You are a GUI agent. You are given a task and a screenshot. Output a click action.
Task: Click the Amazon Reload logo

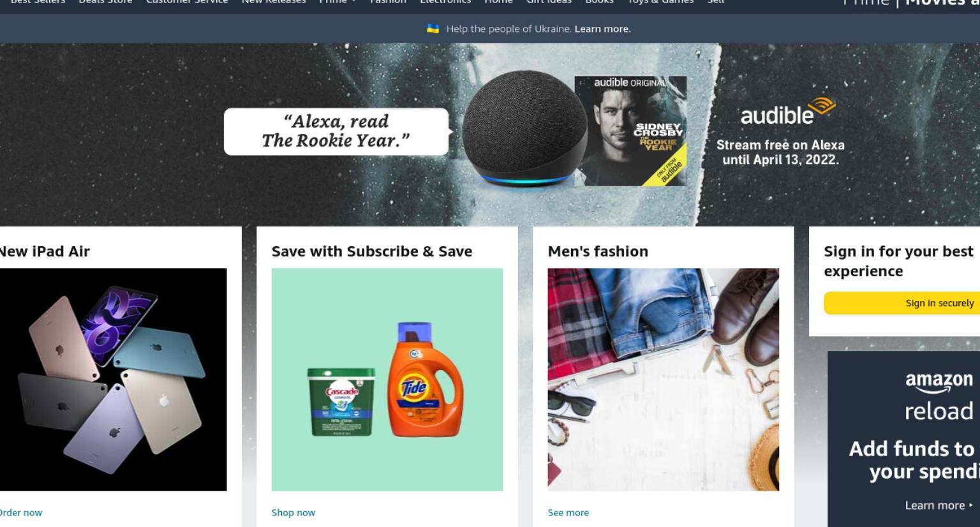[939, 397]
